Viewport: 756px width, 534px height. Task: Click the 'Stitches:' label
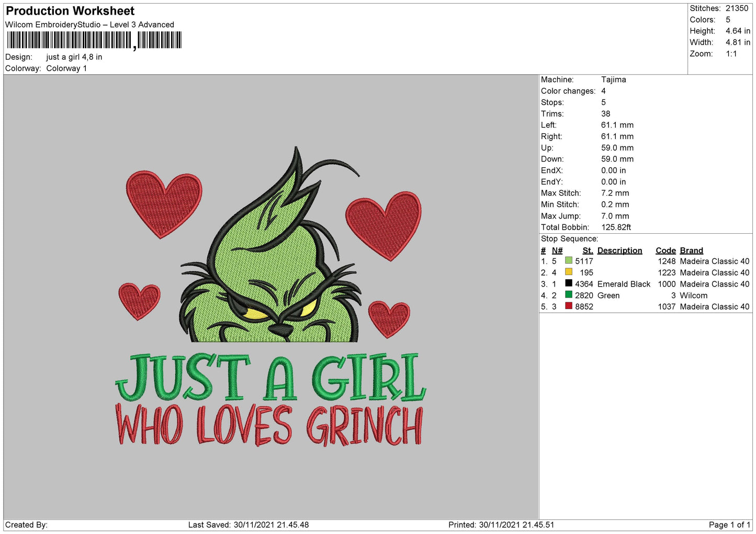point(705,8)
